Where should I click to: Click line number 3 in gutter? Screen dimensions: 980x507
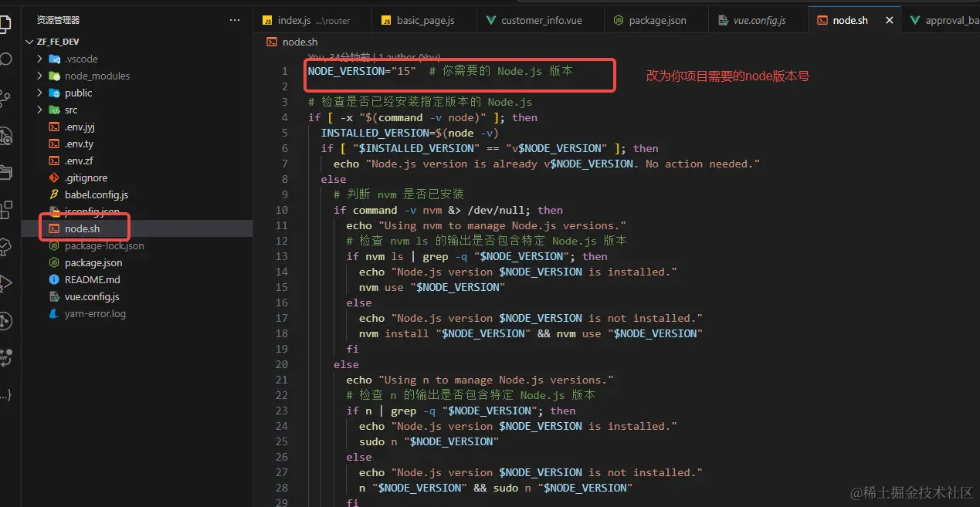(285, 102)
